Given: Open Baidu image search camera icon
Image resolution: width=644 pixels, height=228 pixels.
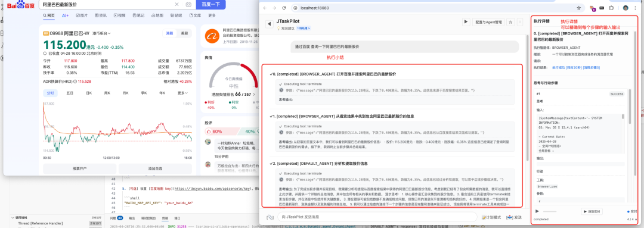Looking at the screenshot, I should 188,4.
